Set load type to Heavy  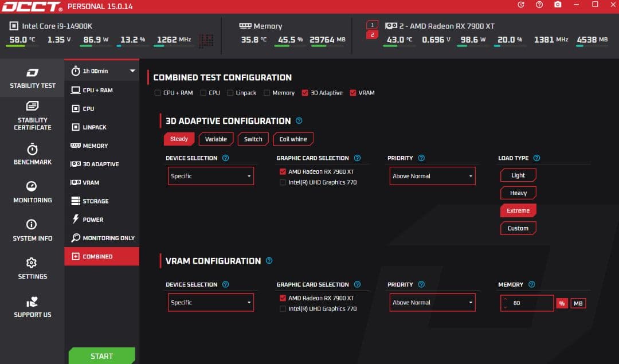pyautogui.click(x=518, y=193)
